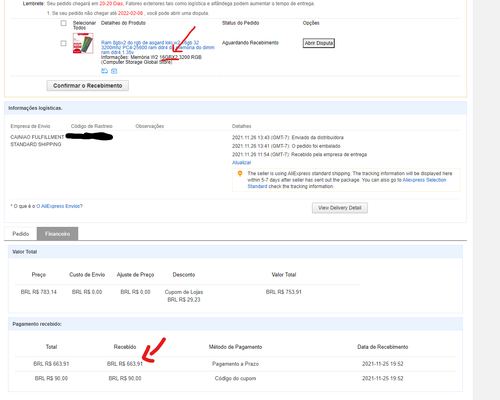Click the orange location pin icon
The width and height of the screenshot is (500, 400).
pyautogui.click(x=240, y=174)
